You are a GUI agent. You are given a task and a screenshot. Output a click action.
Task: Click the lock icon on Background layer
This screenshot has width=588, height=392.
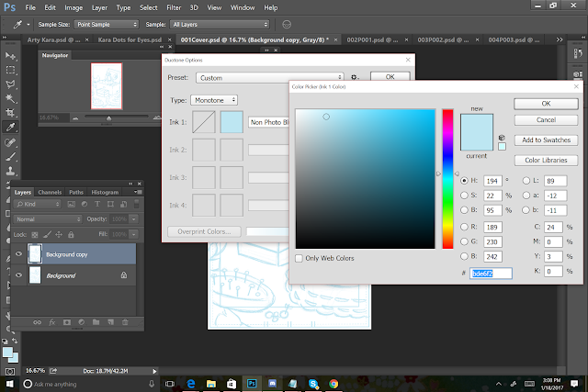point(124,274)
